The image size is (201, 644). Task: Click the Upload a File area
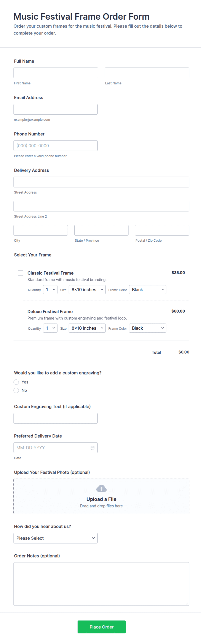click(101, 499)
